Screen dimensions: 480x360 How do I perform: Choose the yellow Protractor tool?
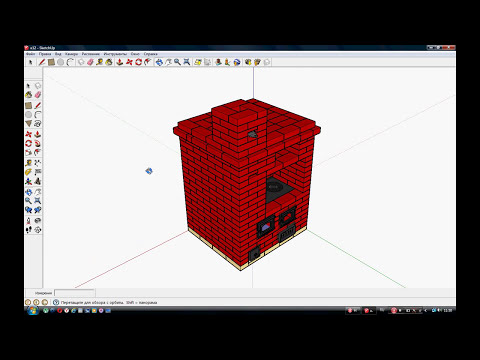[29, 172]
